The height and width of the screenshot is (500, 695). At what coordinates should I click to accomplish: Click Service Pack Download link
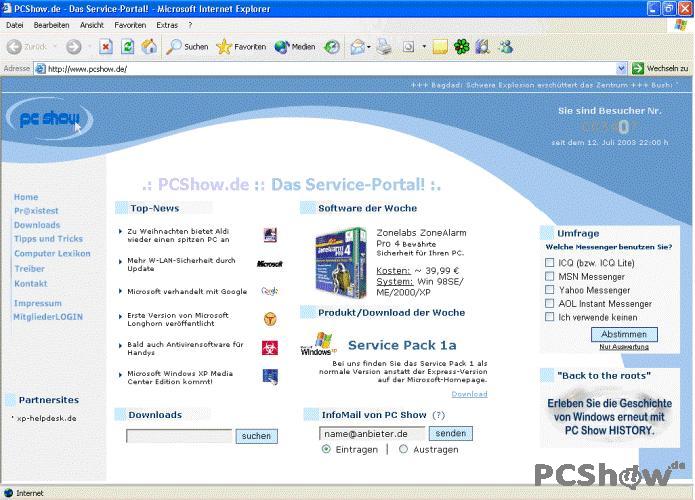point(469,394)
